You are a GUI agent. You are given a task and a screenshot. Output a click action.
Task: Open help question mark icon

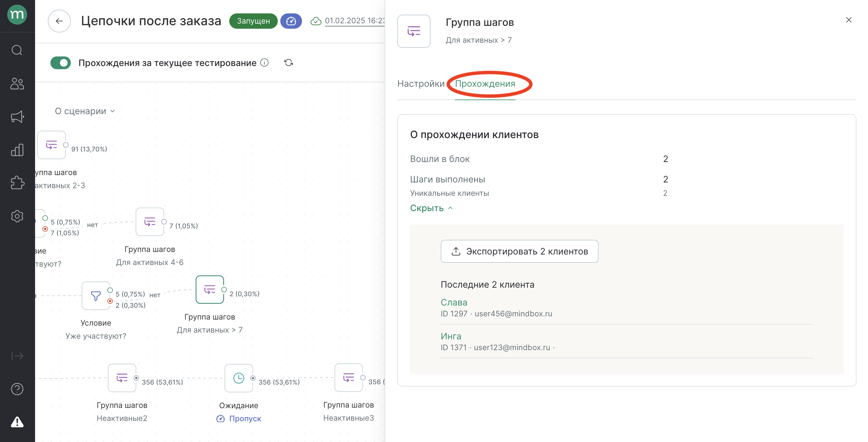(17, 389)
